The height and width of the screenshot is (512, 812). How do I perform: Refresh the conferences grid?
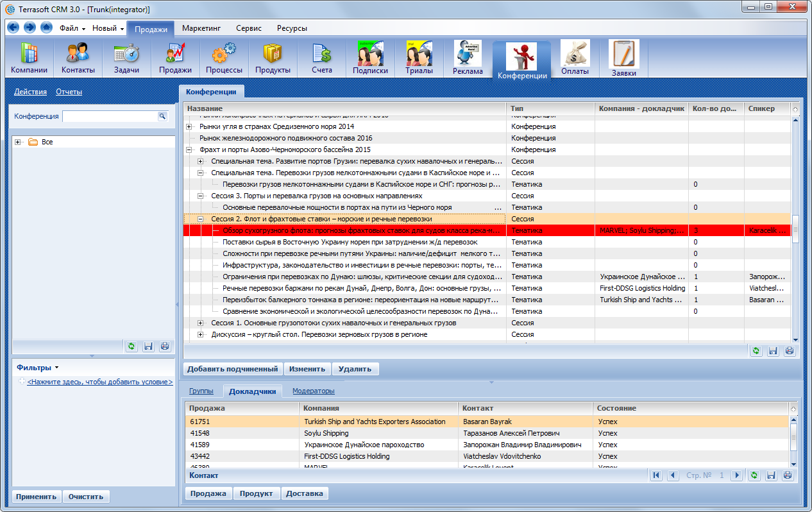[756, 351]
